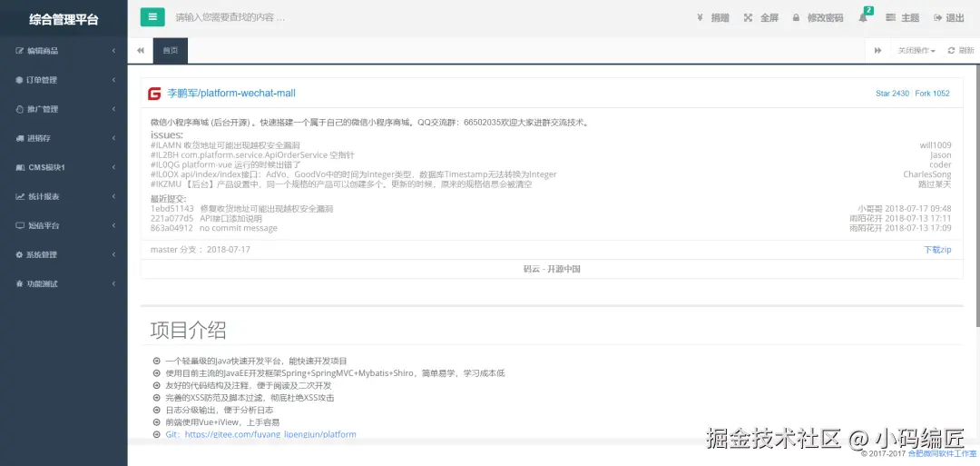Open issue #IKZMU 【后台】产品设置中
980x466 pixels.
tap(341, 184)
